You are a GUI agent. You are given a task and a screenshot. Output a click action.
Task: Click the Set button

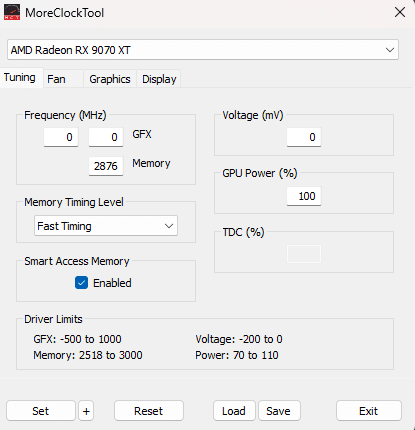tap(41, 411)
